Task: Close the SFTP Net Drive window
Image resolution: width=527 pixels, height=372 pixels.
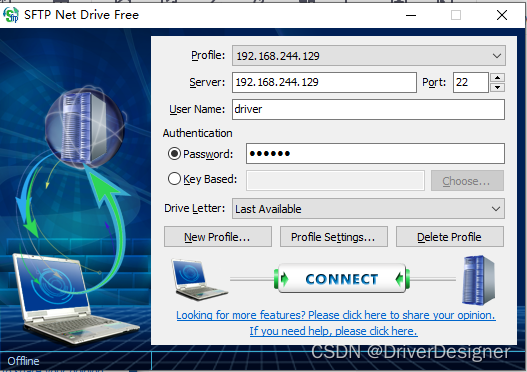Action: click(x=502, y=15)
